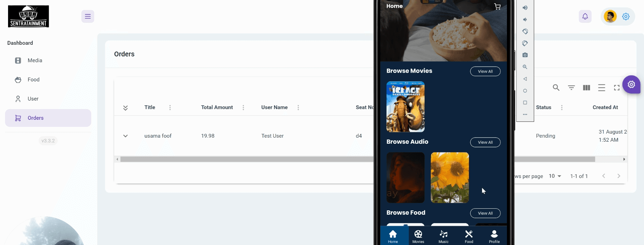View All under Browse Audio
Image resolution: width=644 pixels, height=245 pixels.
pos(485,142)
